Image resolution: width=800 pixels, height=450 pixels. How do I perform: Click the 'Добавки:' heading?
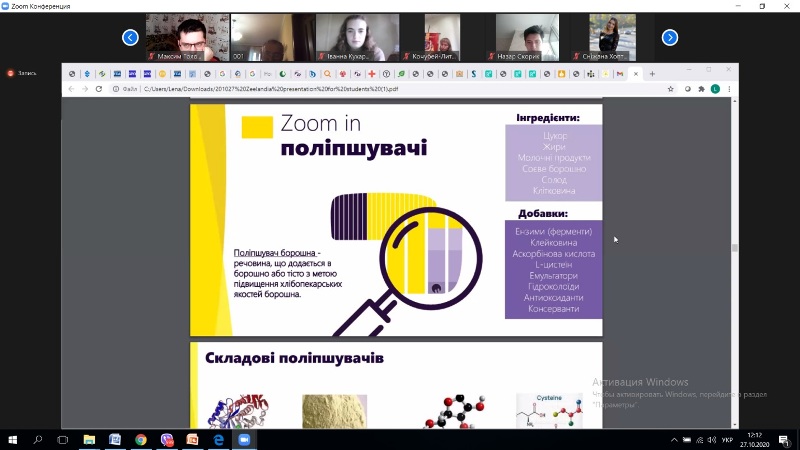point(543,214)
